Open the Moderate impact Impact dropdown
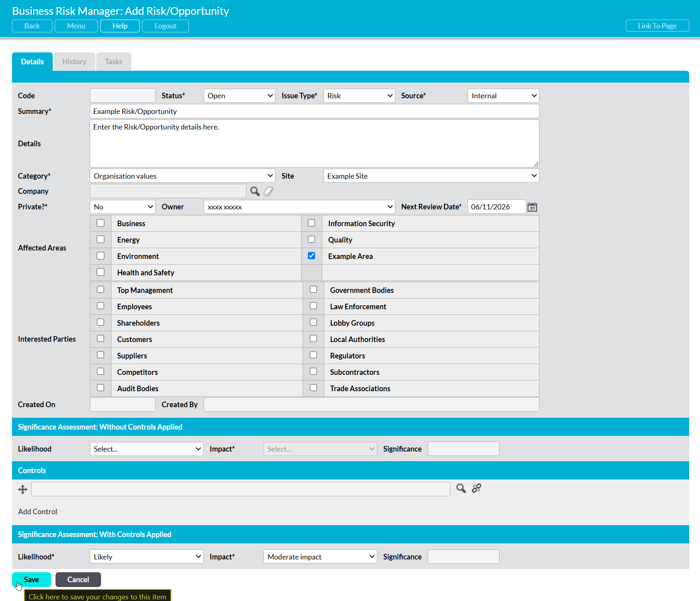 (320, 557)
